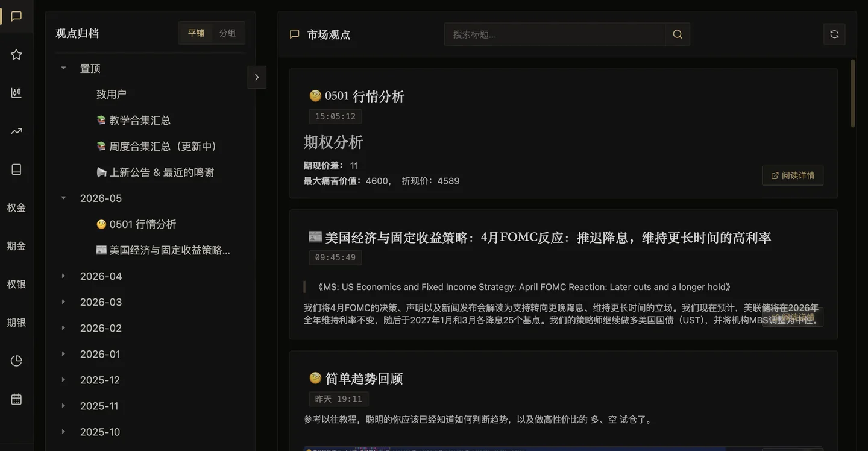Viewport: 868px width, 451px height.
Task: Click the main content vertical scrollbar
Action: point(853,93)
